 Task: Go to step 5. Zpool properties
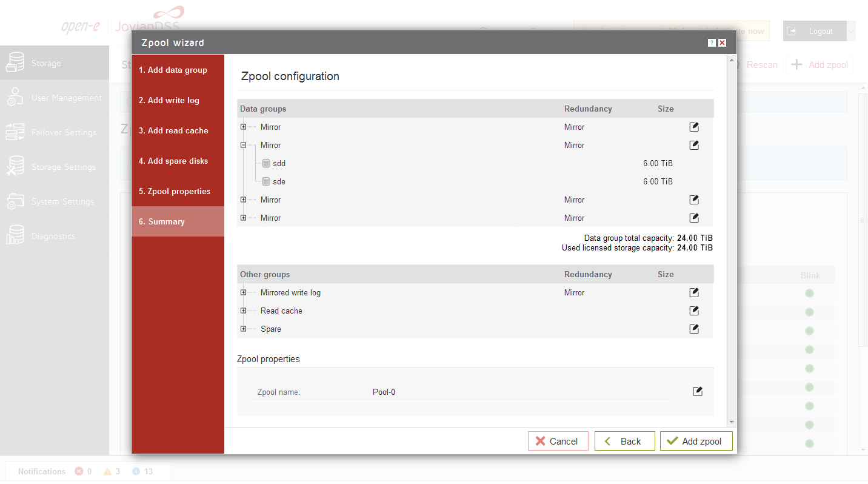pos(178,191)
